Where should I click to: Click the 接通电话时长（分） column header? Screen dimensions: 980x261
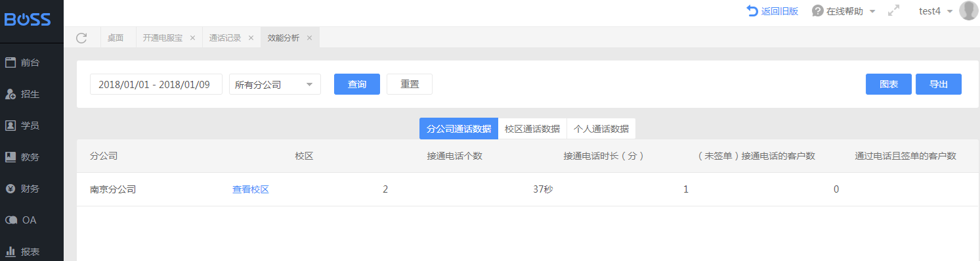coord(604,156)
